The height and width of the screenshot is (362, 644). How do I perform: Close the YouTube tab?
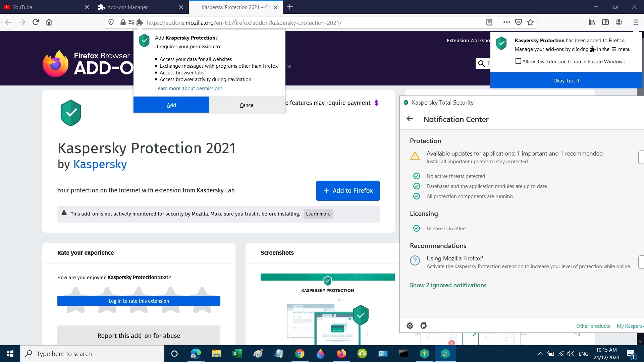(x=87, y=7)
